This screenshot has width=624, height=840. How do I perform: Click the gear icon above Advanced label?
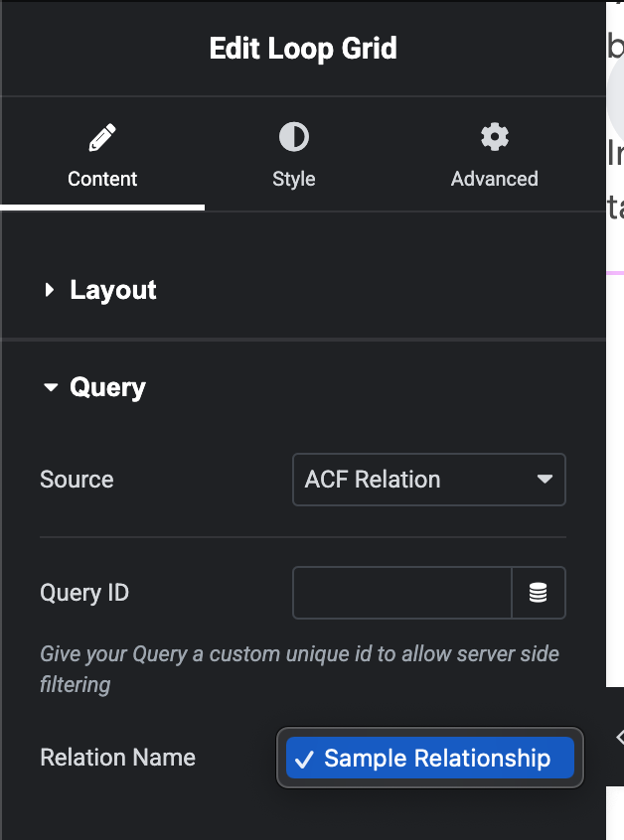click(x=494, y=137)
